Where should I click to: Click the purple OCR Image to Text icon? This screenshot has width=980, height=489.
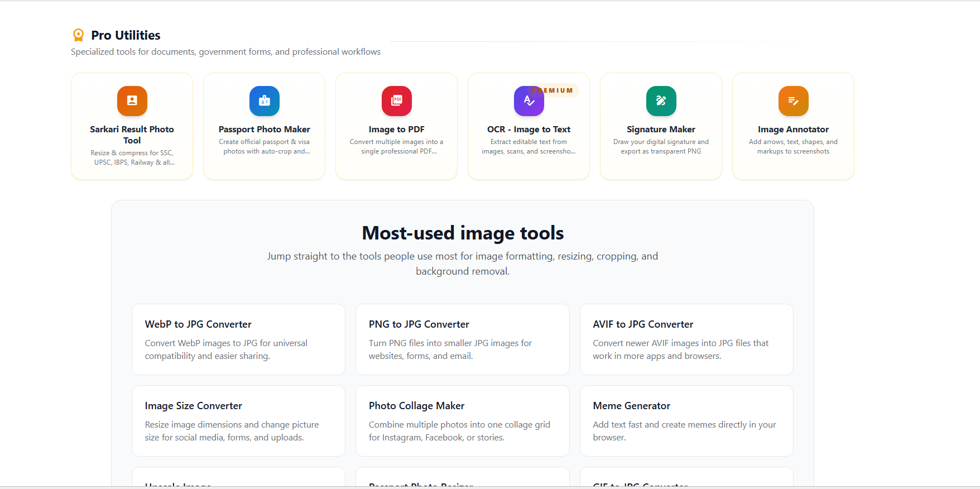[529, 101]
